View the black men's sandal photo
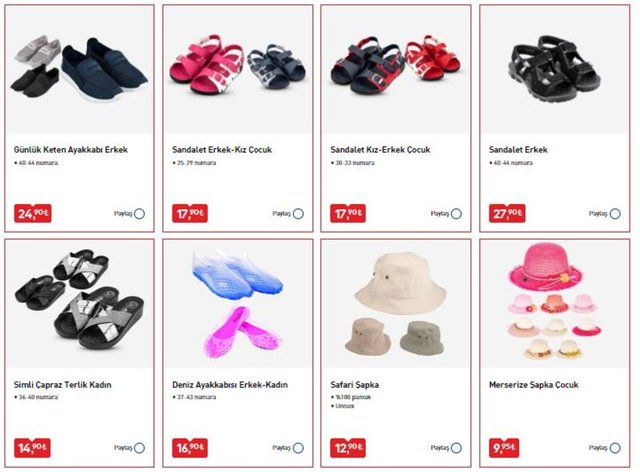The image size is (640, 472). point(555,69)
